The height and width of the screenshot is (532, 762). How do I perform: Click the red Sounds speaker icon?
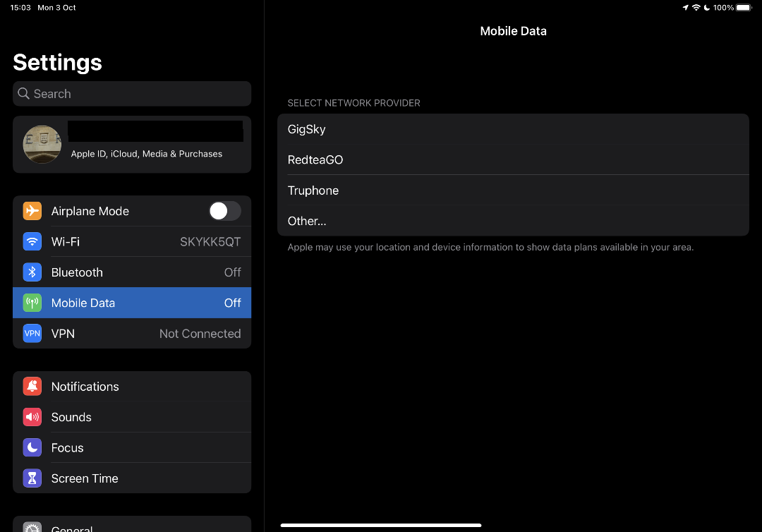point(32,416)
